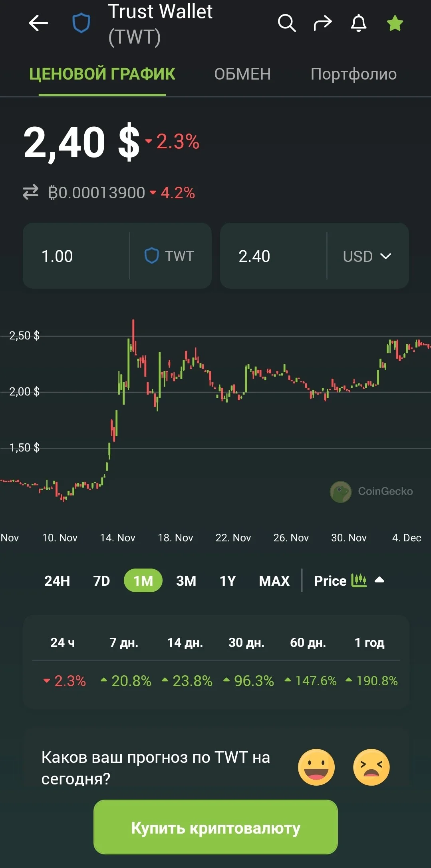Tap the 10. Nov date marker

60,538
